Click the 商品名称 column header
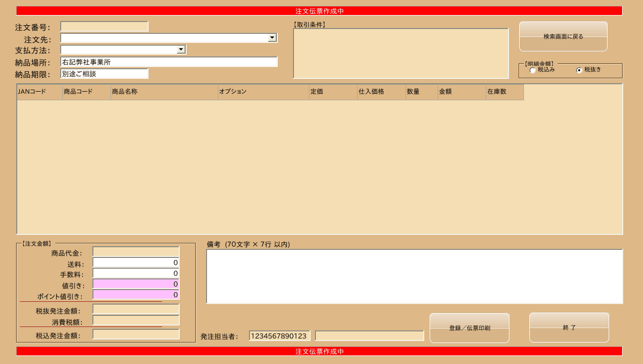Viewport: 643px width, 364px height. pos(164,92)
